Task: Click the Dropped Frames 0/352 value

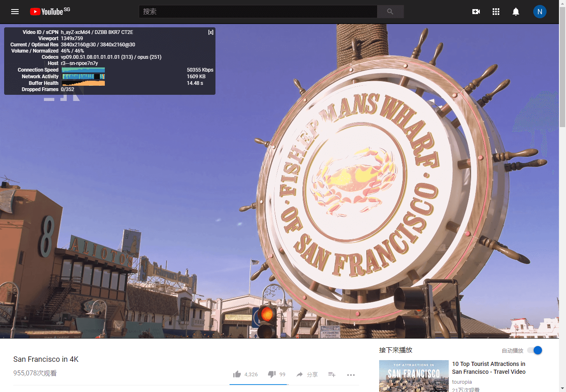Action: coord(68,89)
